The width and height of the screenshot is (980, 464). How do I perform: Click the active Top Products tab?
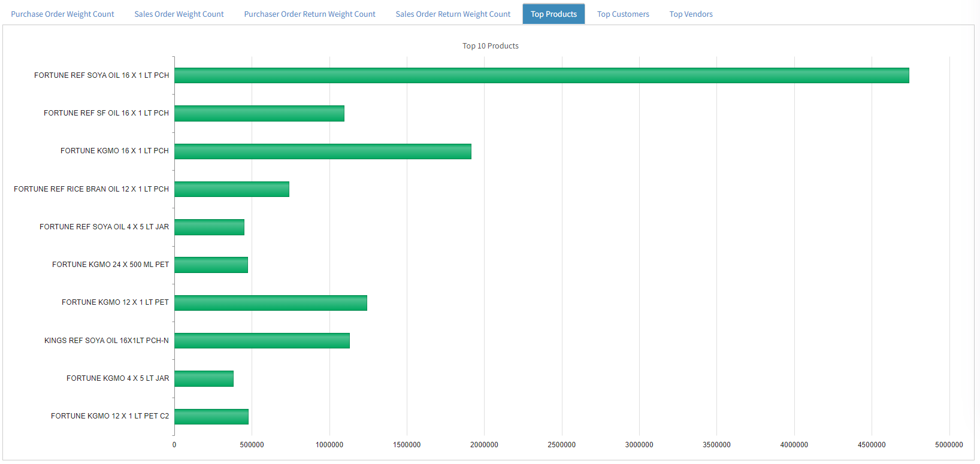point(553,14)
